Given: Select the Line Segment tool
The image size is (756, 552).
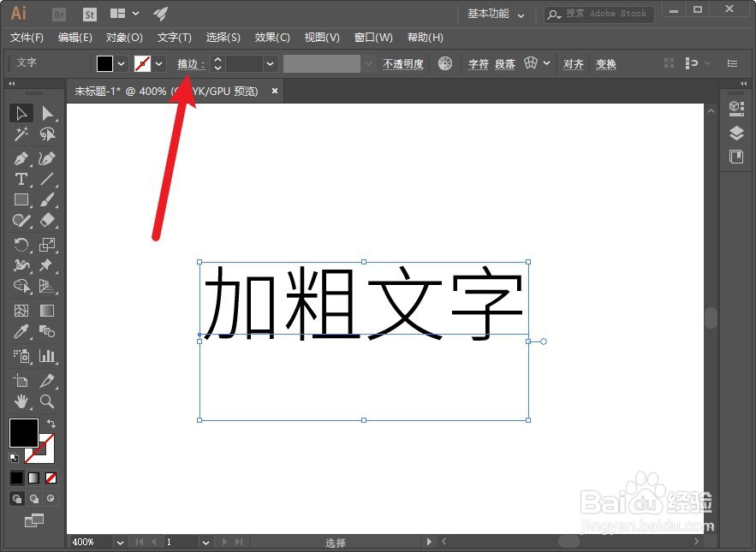Looking at the screenshot, I should 47,179.
